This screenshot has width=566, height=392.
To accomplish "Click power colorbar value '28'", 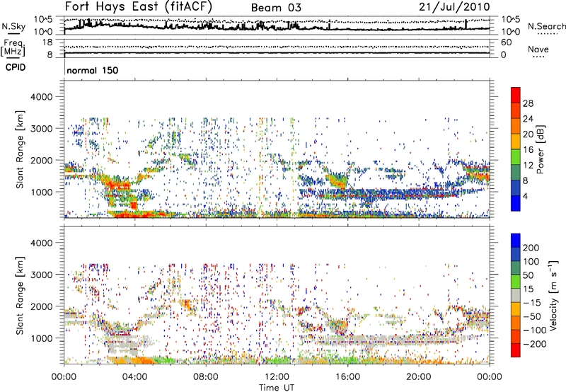I will [528, 103].
